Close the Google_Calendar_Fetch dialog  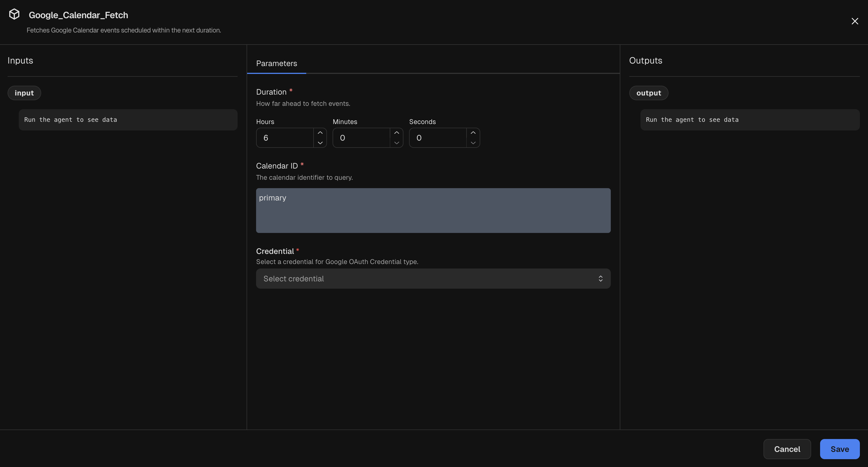click(855, 21)
